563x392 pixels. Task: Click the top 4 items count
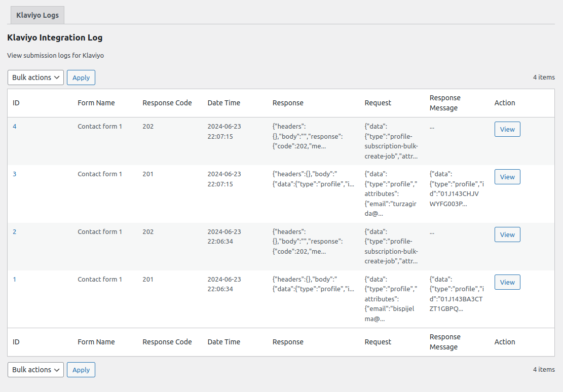click(x=544, y=77)
